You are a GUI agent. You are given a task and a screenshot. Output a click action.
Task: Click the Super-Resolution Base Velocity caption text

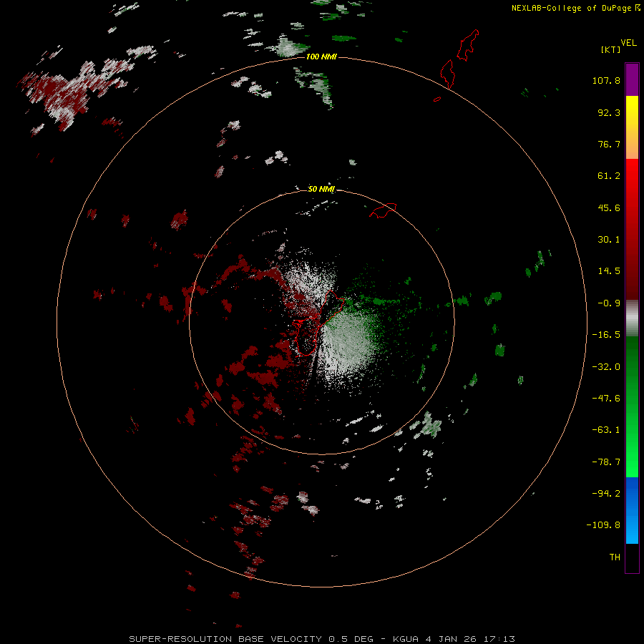point(321,639)
